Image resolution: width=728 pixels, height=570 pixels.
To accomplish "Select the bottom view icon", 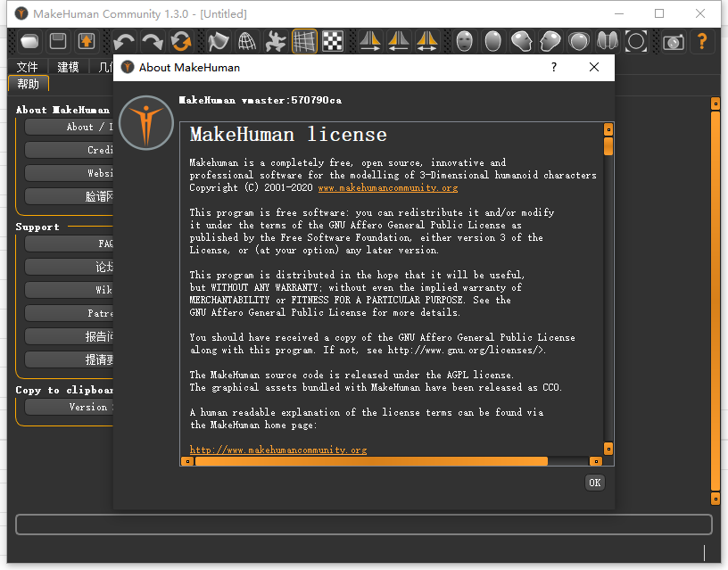I will [608, 41].
